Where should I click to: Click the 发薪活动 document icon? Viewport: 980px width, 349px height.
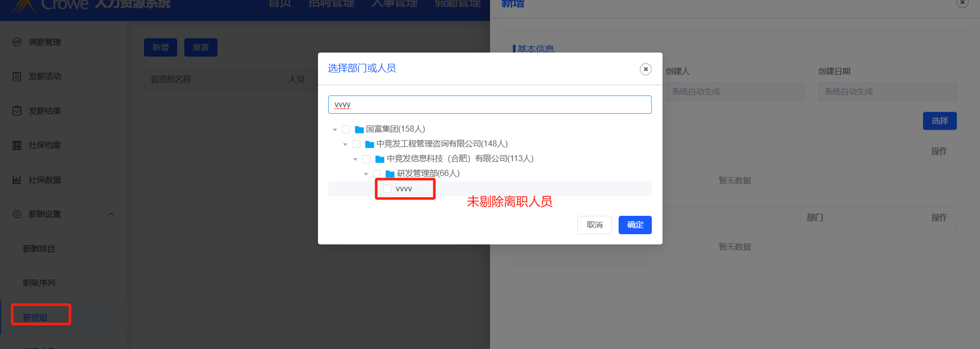point(17,77)
